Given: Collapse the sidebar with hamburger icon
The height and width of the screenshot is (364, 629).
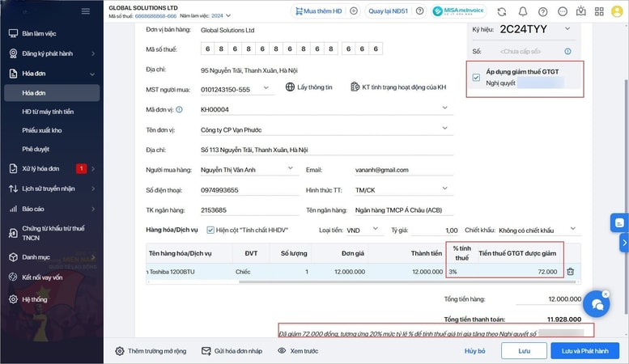Looking at the screenshot, I should [86, 11].
